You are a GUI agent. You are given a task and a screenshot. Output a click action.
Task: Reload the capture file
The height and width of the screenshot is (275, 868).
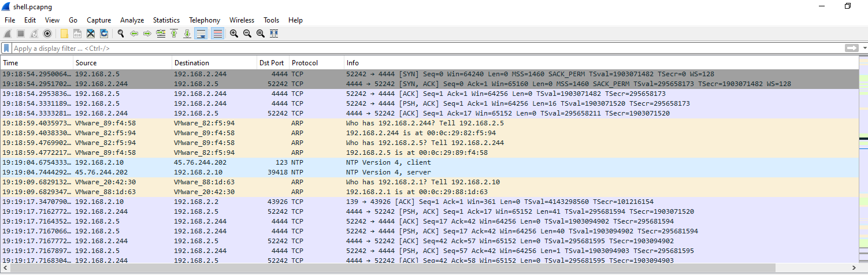point(104,34)
